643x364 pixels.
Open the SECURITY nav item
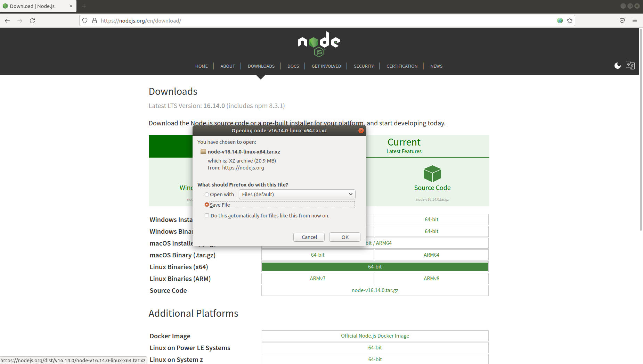(364, 66)
